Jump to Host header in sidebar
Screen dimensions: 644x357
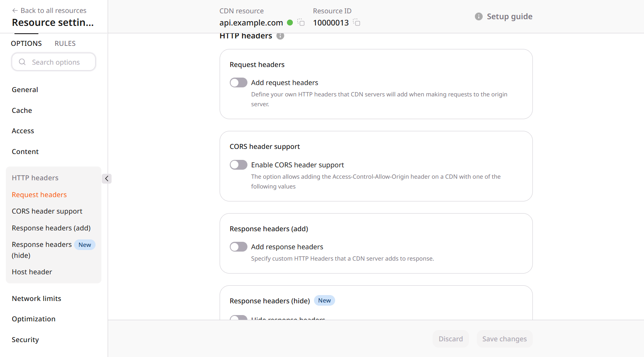click(x=32, y=272)
